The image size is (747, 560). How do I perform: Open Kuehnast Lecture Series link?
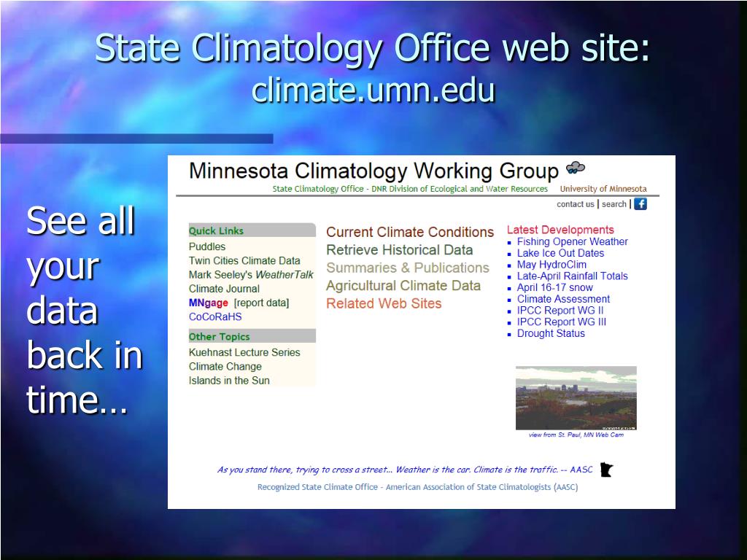[244, 352]
